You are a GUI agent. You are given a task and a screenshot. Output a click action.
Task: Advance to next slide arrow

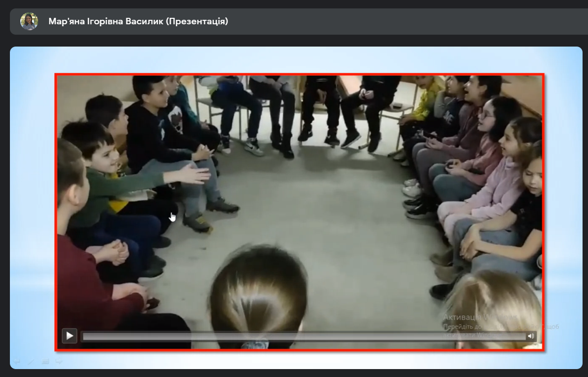click(59, 361)
